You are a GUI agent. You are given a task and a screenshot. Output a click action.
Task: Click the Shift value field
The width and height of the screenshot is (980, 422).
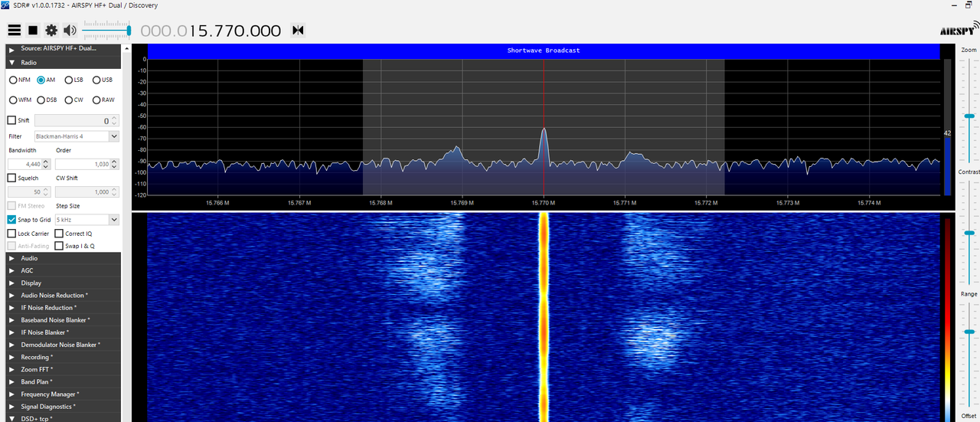pos(77,120)
